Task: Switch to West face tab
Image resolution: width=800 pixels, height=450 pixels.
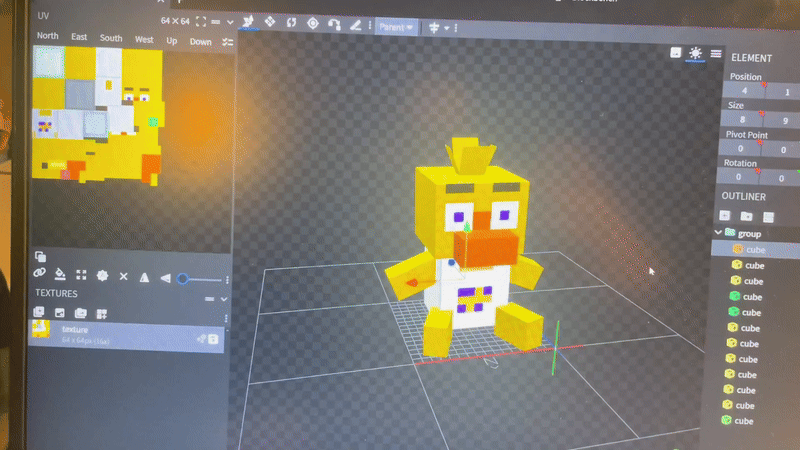Action: click(144, 39)
